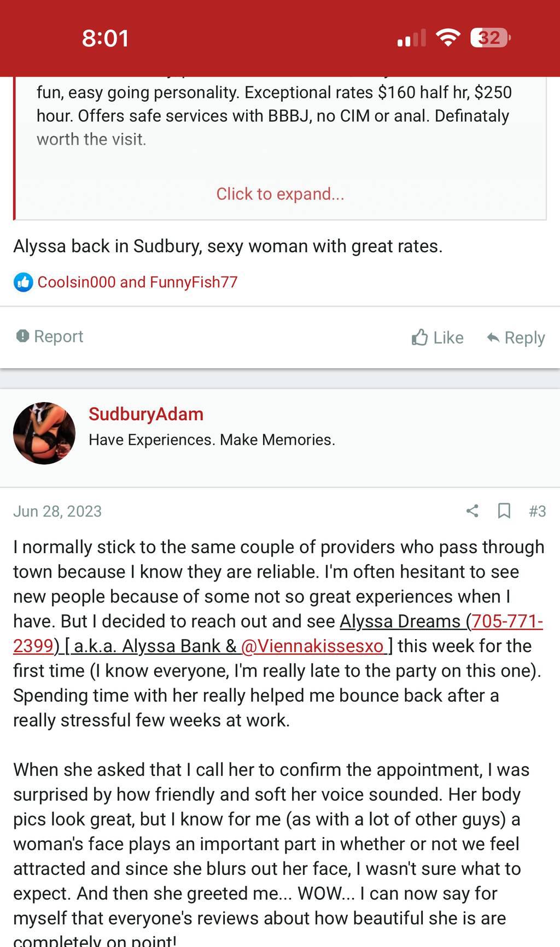
Task: Open the SudburyAdam username link
Action: point(146,414)
